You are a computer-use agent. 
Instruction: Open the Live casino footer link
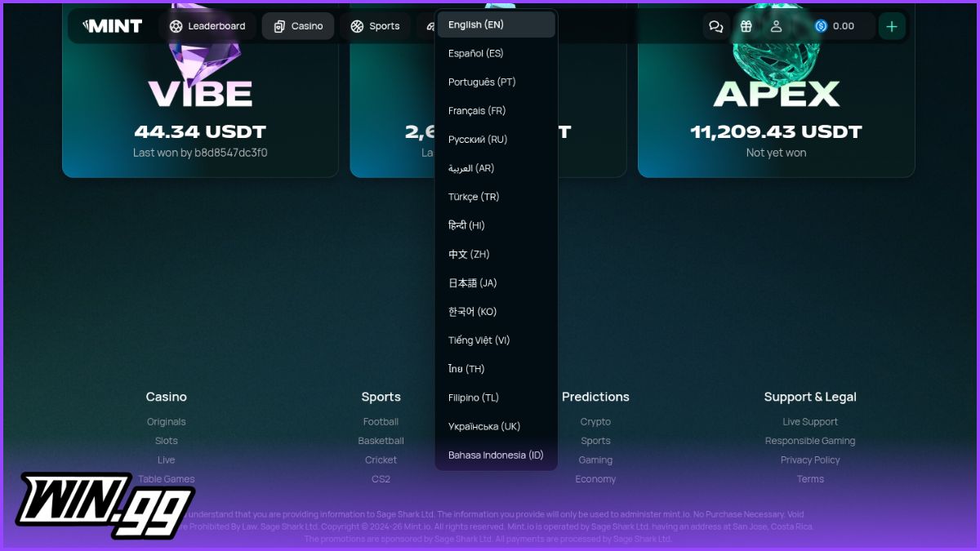[x=166, y=460]
